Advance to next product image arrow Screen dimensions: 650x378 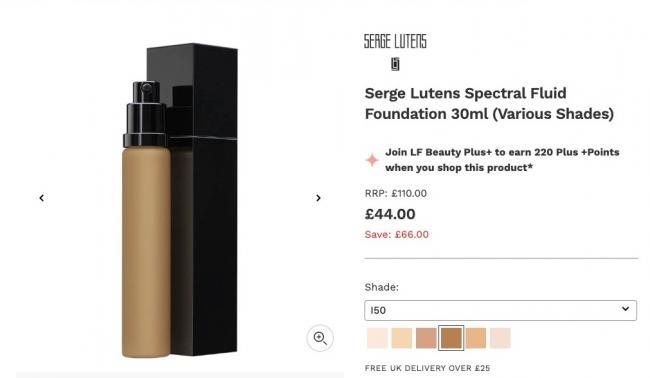[318, 198]
